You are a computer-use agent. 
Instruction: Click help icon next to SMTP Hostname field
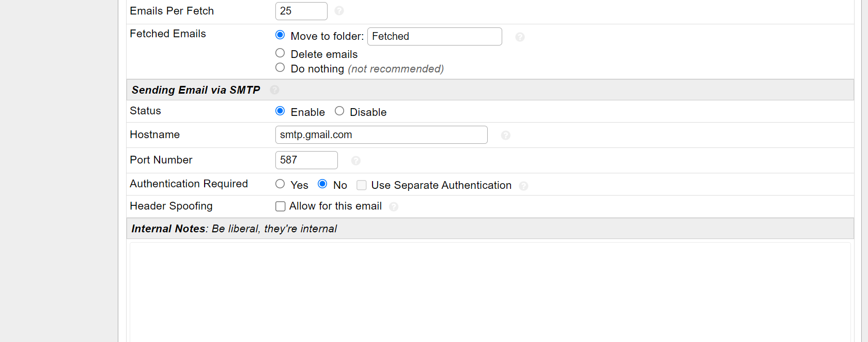point(505,135)
